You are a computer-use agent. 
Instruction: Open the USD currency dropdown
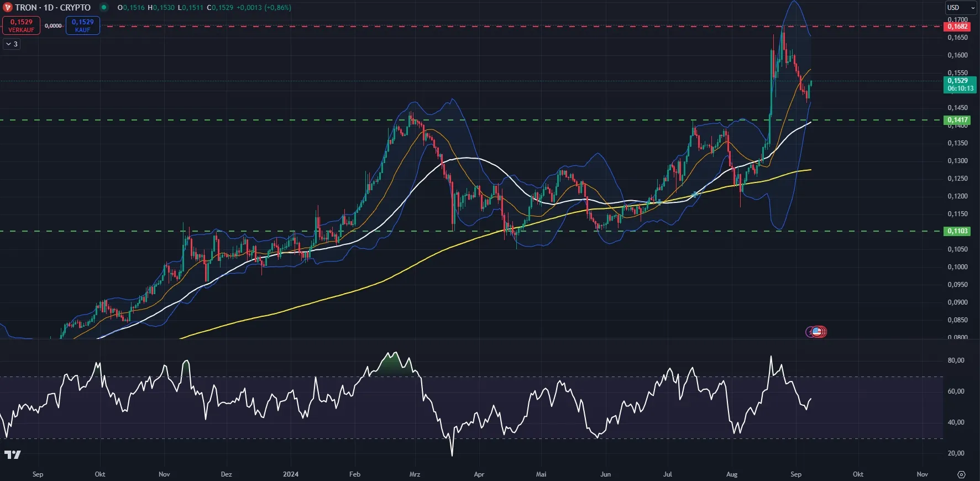pos(961,8)
